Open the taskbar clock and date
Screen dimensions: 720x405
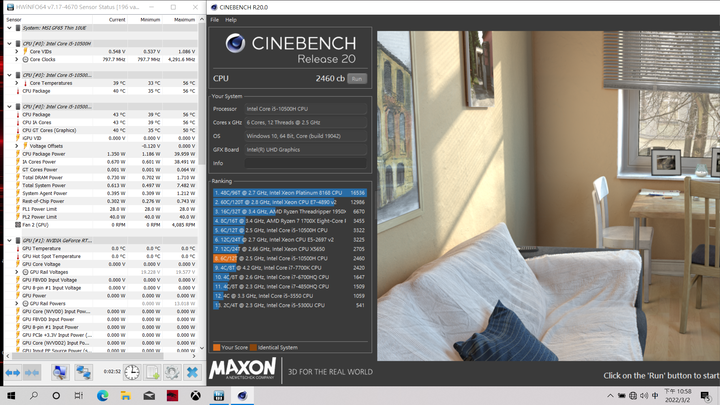coord(678,395)
